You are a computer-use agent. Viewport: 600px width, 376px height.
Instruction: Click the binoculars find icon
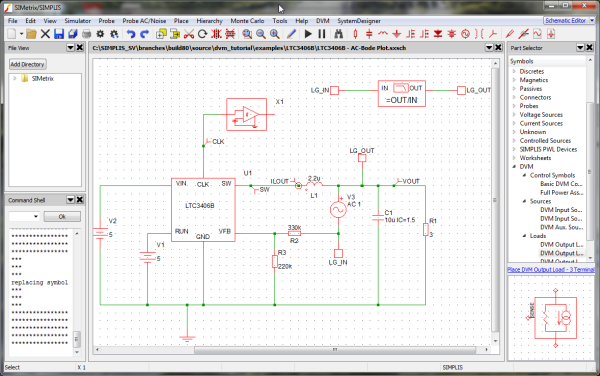pos(339,34)
